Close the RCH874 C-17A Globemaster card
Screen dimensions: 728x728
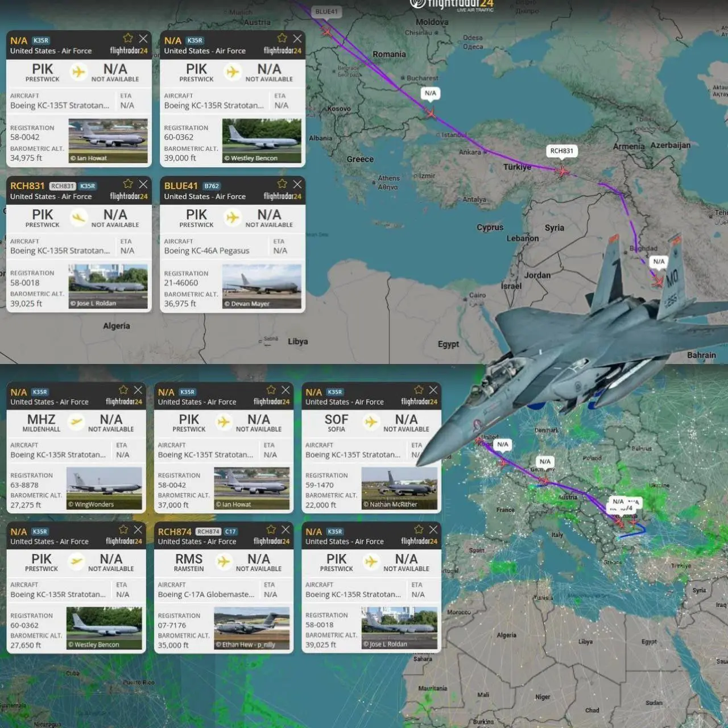(286, 530)
